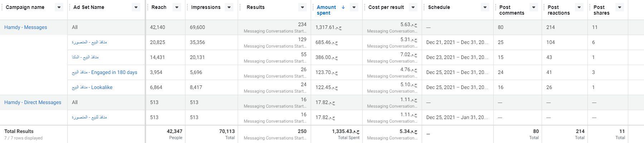This screenshot has width=644, height=143.
Task: Open the Amount spent column dropdown
Action: (x=354, y=7)
